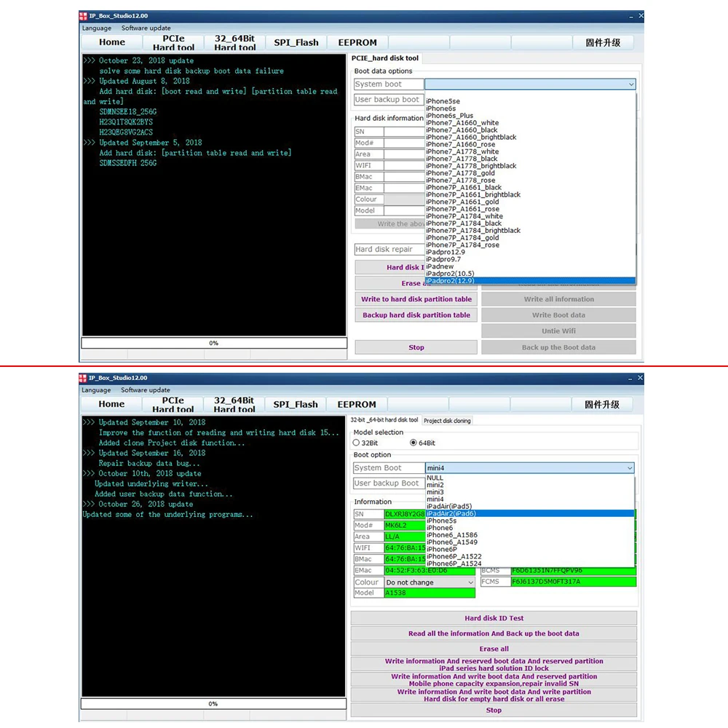Click the Mod# field showing MK6L2
The image size is (728, 728).
[404, 525]
